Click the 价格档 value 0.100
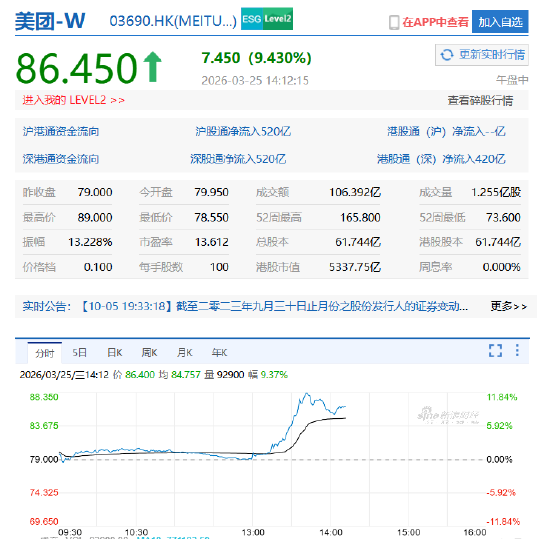The image size is (550, 539). [98, 267]
